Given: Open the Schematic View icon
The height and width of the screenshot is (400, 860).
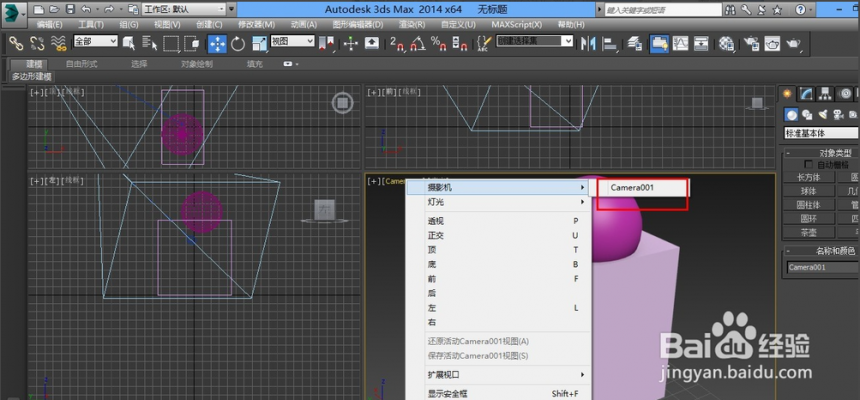Looking at the screenshot, I should pyautogui.click(x=701, y=43).
